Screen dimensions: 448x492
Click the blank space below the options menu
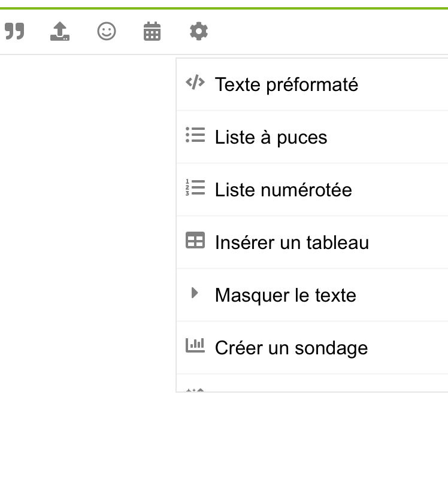tap(224, 442)
